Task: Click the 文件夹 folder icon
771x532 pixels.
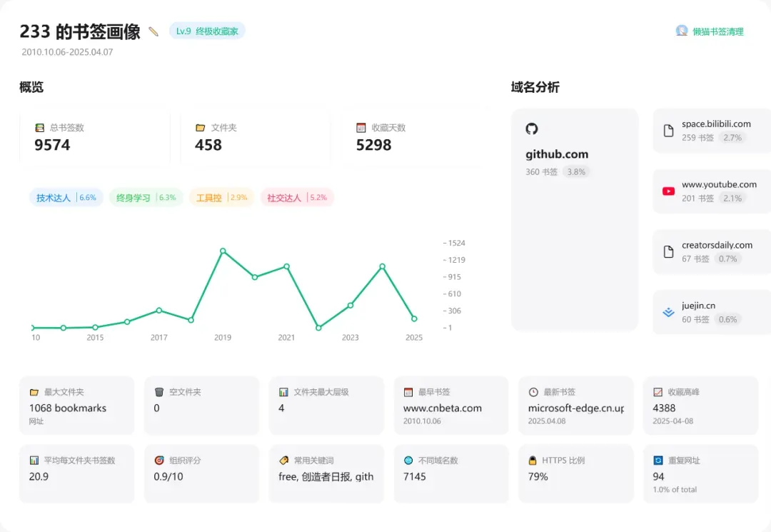Action: click(200, 128)
